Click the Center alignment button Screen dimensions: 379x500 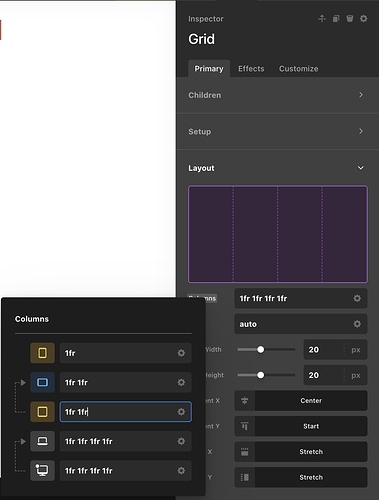coord(311,401)
